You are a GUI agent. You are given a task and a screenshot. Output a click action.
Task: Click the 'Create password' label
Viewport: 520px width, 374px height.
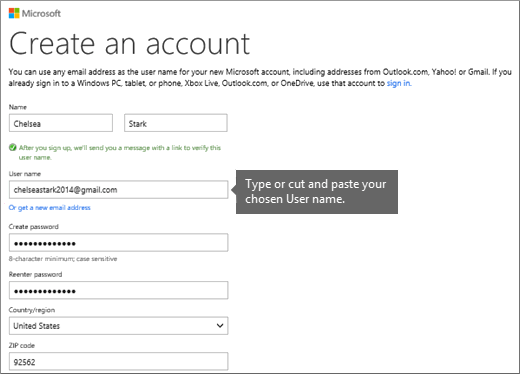[33, 227]
